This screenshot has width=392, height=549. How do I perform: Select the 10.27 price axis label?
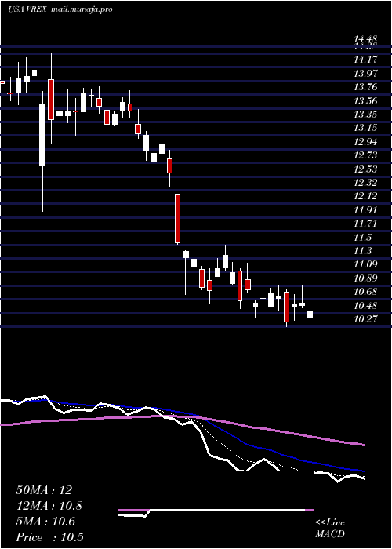pos(366,319)
